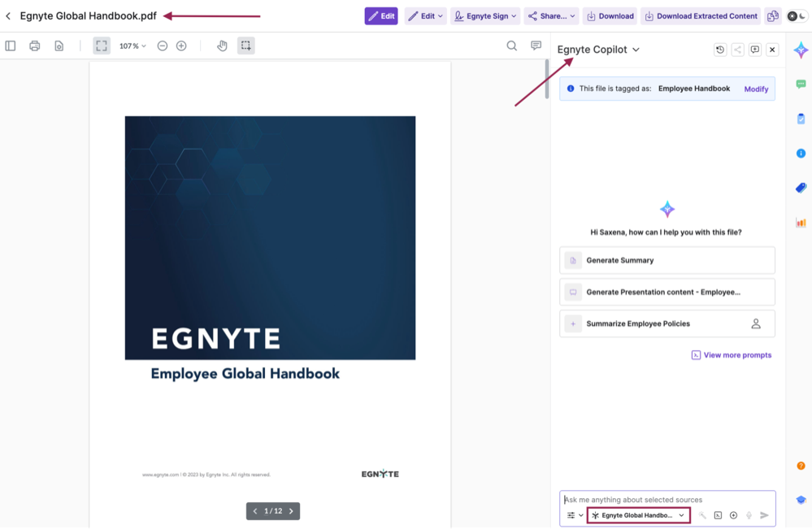
Task: Toggle fit-to-page view mode
Action: [101, 46]
